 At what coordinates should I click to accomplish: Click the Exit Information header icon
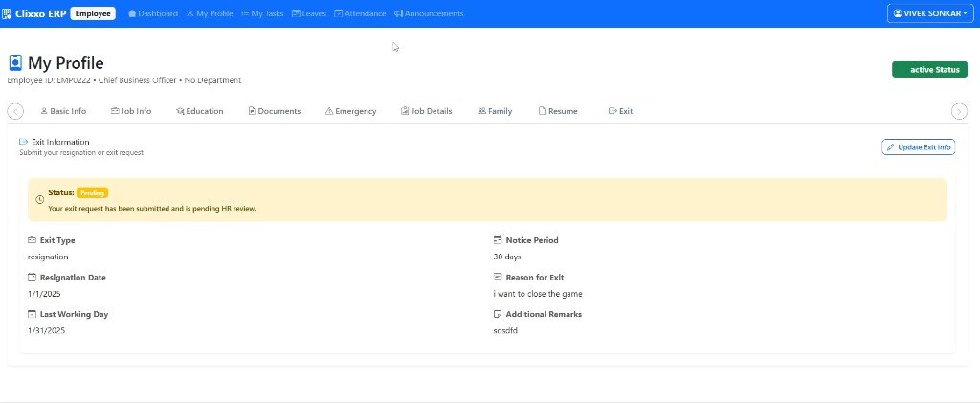click(24, 142)
